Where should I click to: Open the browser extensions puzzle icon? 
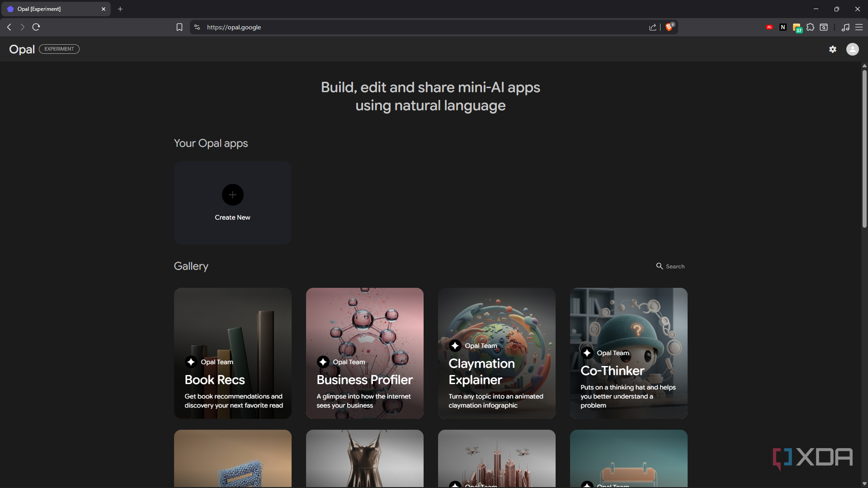click(810, 27)
